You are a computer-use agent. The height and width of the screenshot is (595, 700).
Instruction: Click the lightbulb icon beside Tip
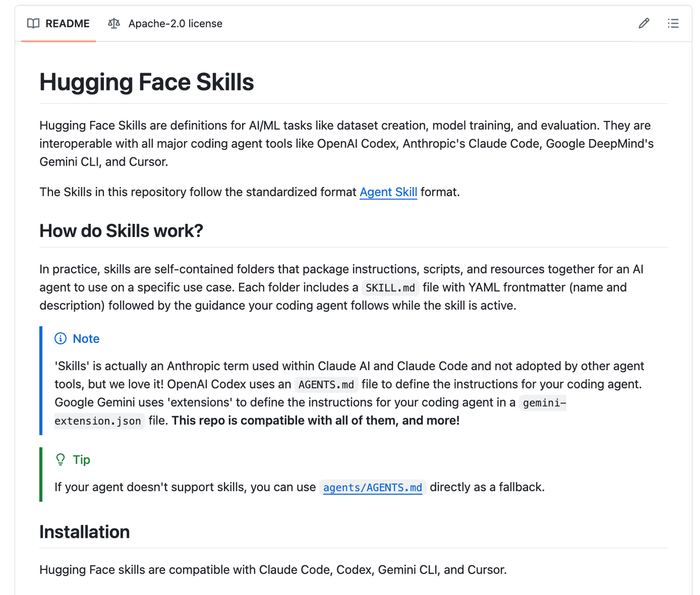coord(61,460)
